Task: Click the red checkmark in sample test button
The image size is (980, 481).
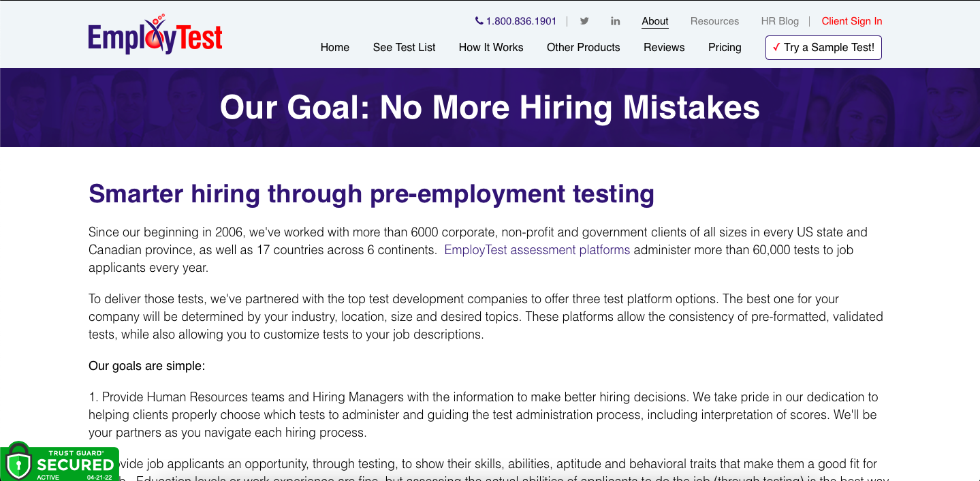Action: point(776,48)
